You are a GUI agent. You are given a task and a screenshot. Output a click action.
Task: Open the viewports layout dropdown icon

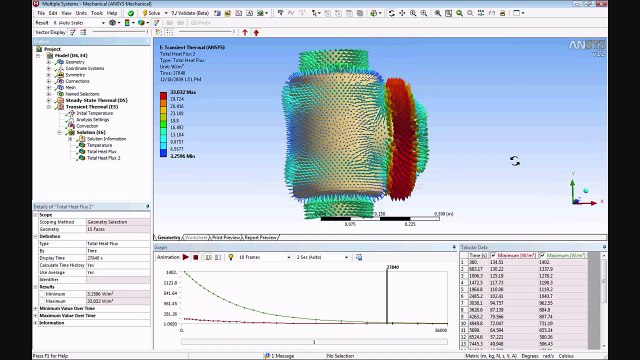point(518,13)
